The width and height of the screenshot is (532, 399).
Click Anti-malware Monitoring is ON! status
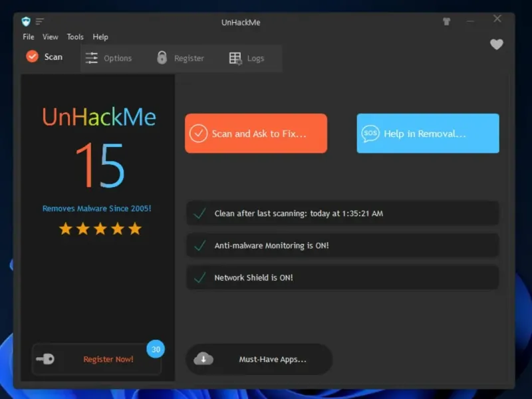(x=342, y=245)
